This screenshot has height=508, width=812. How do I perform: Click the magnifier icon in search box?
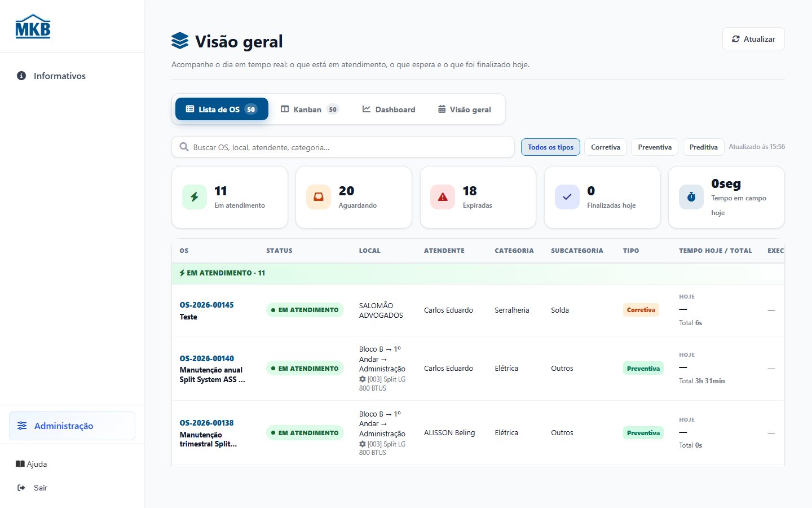coord(184,147)
